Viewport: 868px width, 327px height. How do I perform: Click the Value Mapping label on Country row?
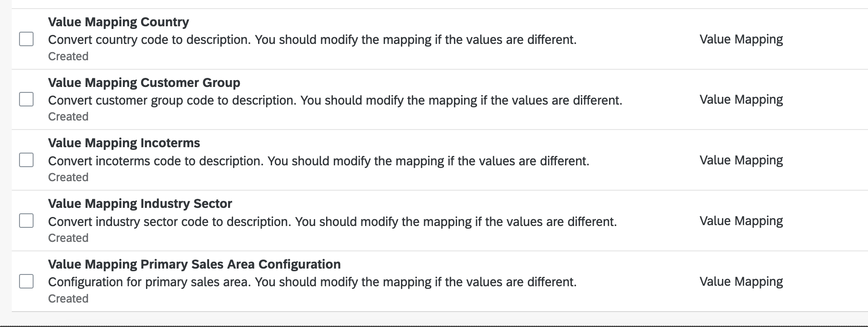pos(741,39)
